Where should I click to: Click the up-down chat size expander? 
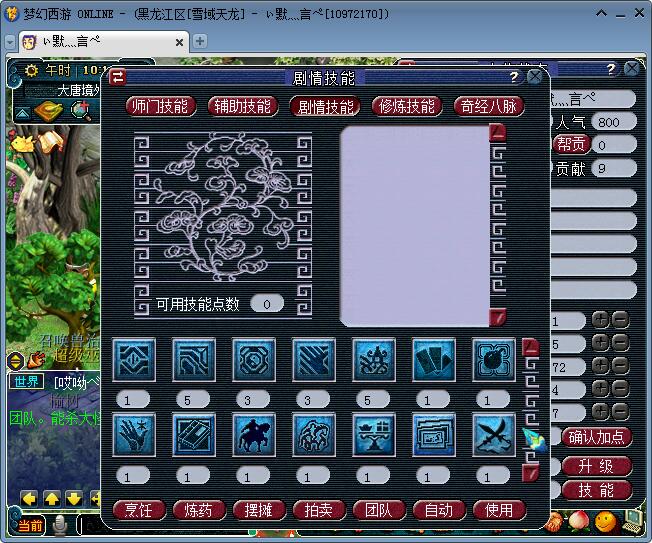(x=15, y=360)
